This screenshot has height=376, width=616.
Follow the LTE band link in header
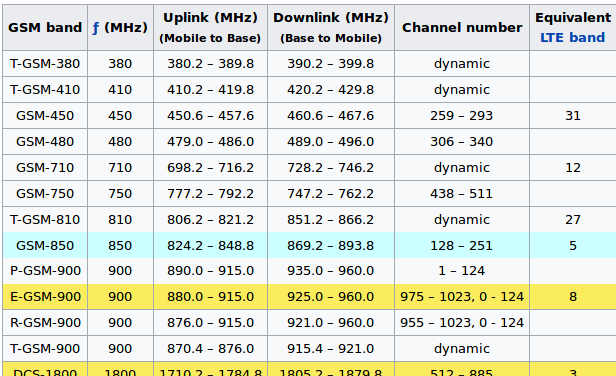tap(572, 38)
